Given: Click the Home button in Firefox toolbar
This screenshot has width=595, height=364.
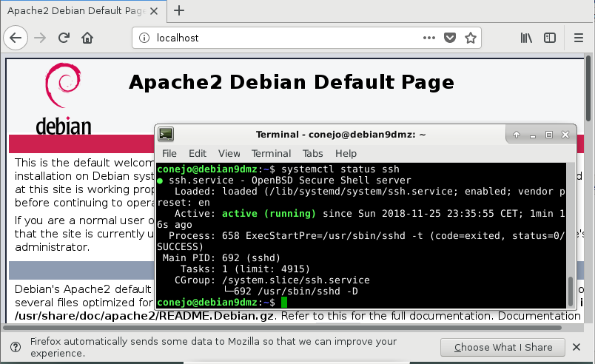Looking at the screenshot, I should click(87, 38).
